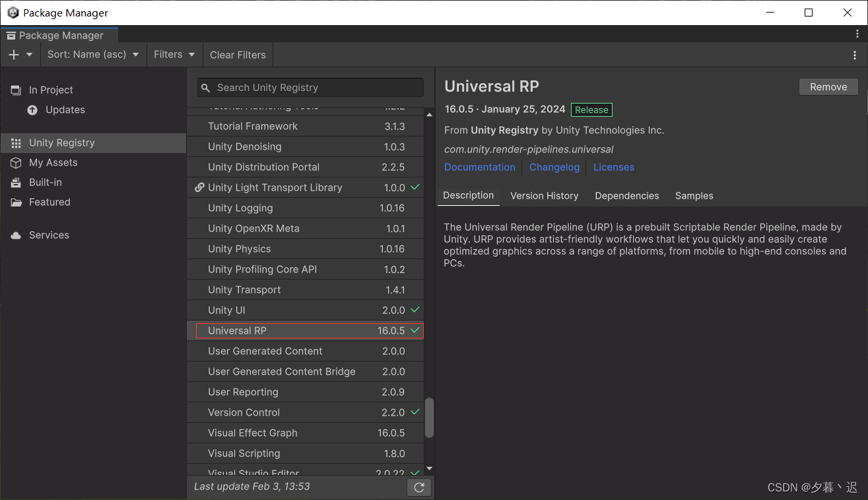This screenshot has height=500, width=868.
Task: Select Unity Distribution Portal package
Action: pos(305,167)
